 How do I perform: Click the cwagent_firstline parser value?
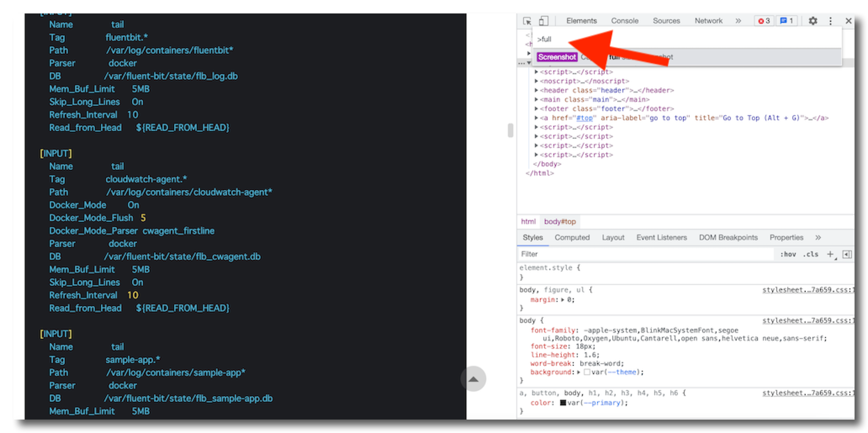(x=178, y=231)
